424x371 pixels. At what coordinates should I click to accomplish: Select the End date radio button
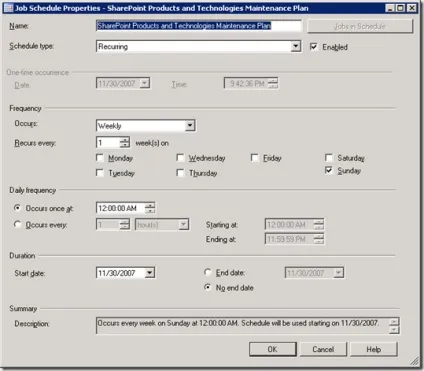click(208, 272)
